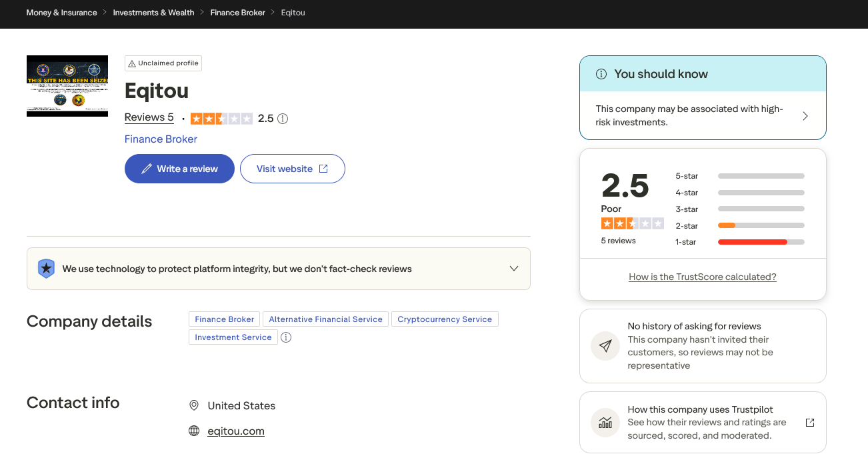Click the header star rating image
The width and height of the screenshot is (868, 460).
point(221,119)
